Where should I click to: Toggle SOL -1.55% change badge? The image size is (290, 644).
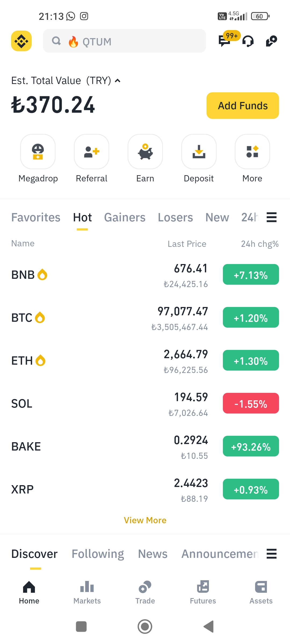[251, 403]
